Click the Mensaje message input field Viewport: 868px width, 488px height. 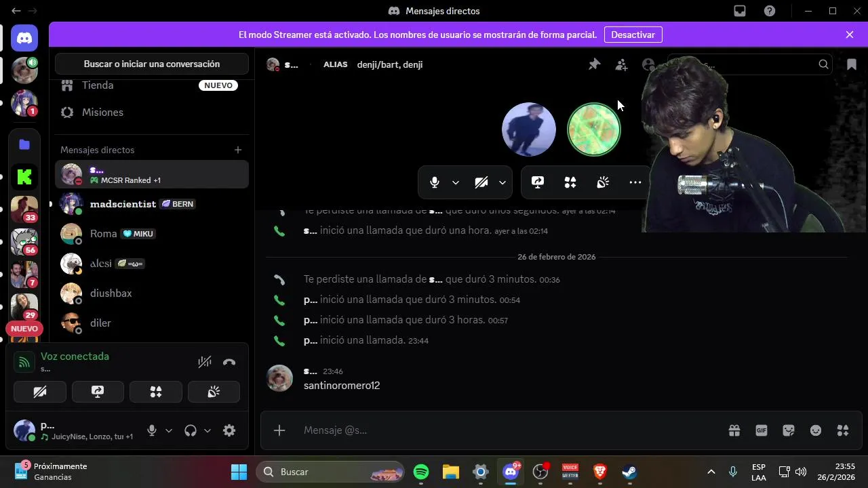(x=509, y=430)
